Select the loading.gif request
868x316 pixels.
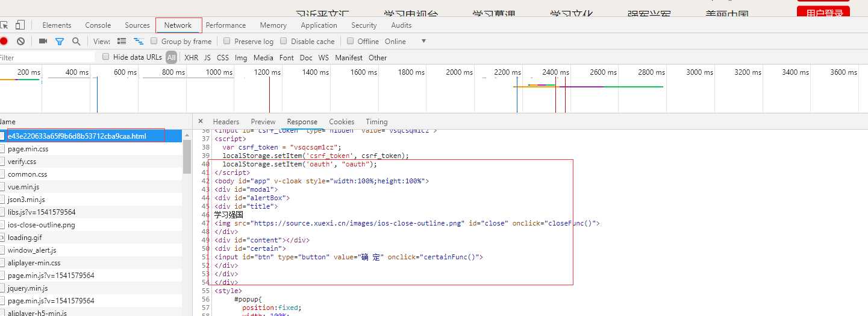click(91, 238)
